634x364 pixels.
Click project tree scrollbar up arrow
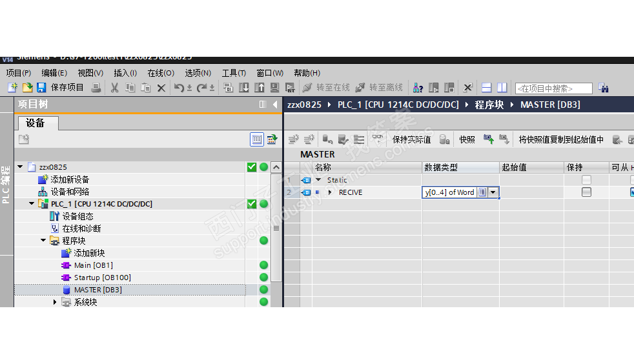pos(276,167)
